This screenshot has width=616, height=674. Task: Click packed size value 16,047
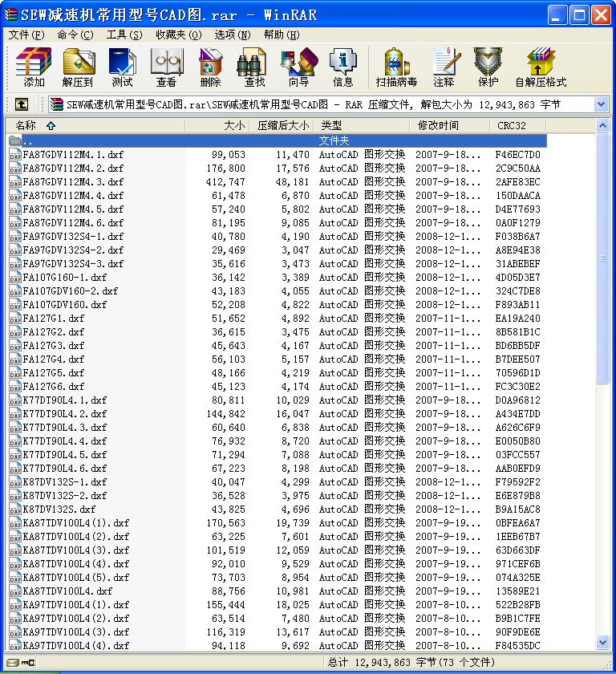[293, 414]
